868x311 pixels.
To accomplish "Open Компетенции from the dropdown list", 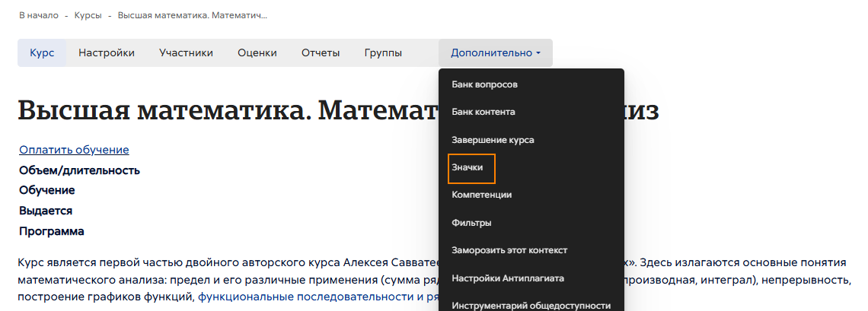I will (x=481, y=195).
